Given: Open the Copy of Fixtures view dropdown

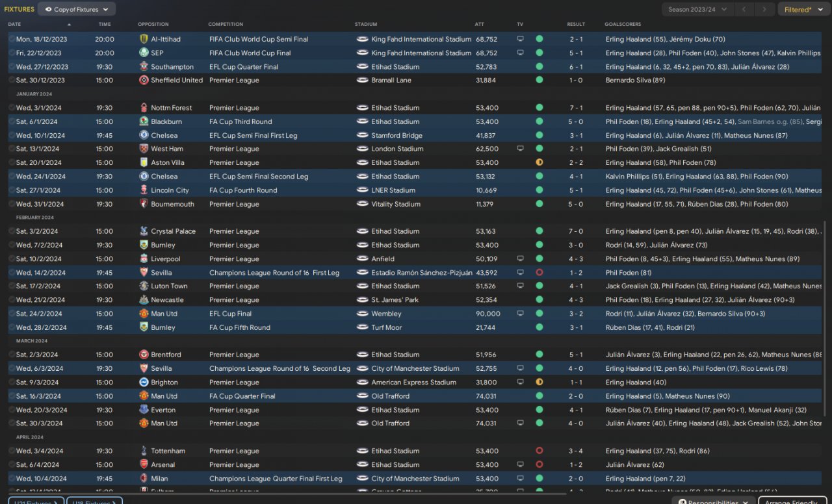Looking at the screenshot, I should [77, 9].
